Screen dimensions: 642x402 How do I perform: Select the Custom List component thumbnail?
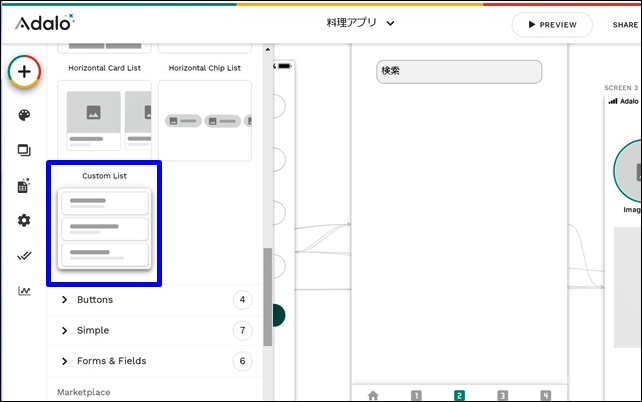(x=104, y=228)
